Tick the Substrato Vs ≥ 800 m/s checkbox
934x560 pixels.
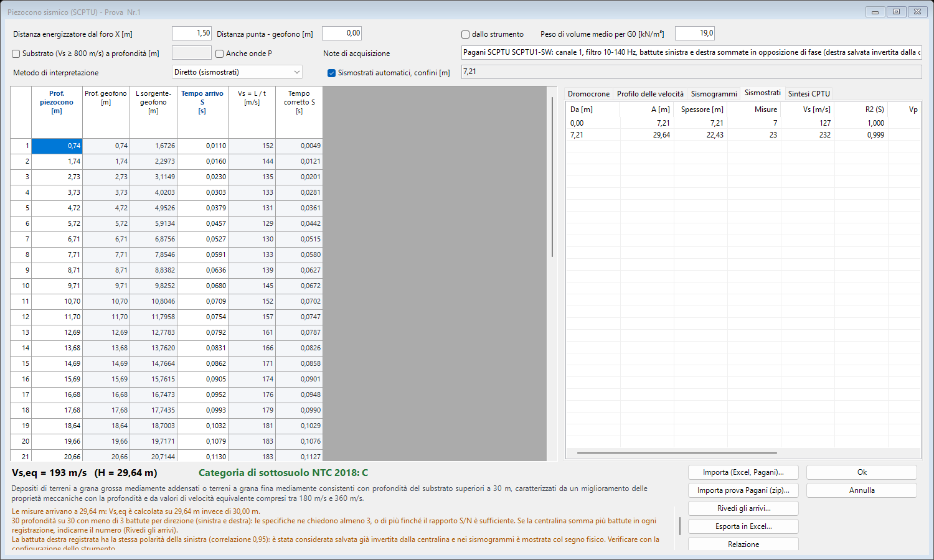16,54
